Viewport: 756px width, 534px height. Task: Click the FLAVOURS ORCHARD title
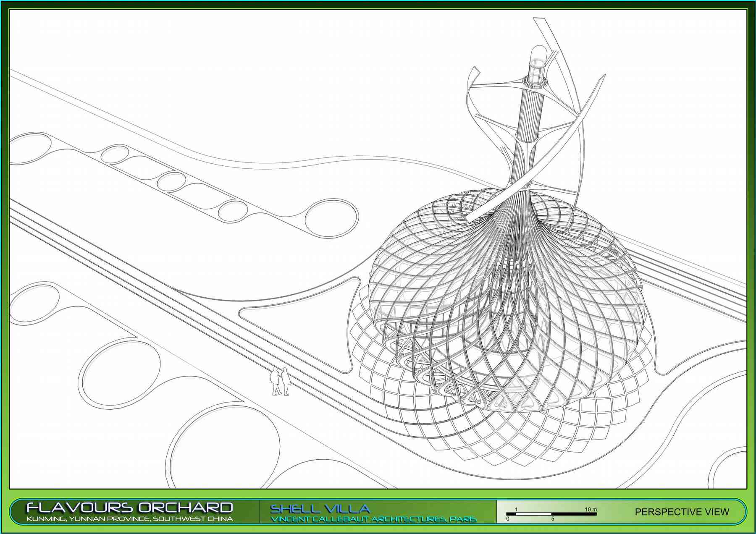129,507
